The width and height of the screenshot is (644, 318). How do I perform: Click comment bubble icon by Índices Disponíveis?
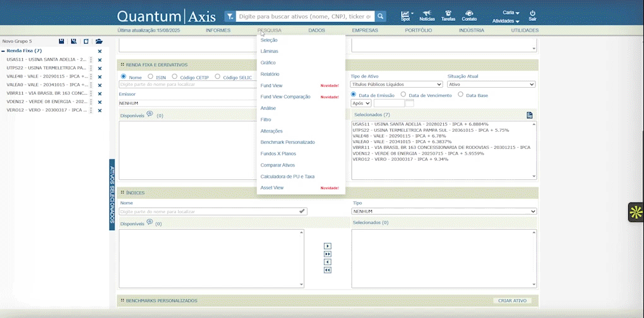[150, 222]
